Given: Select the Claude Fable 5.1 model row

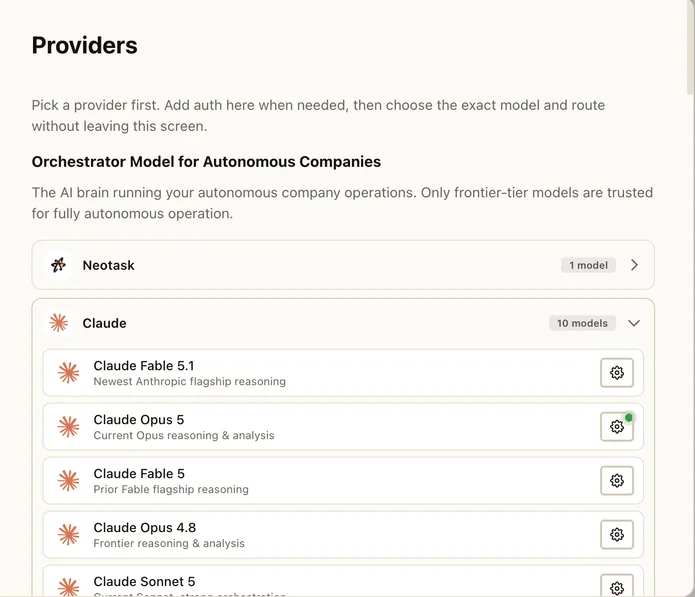Looking at the screenshot, I should coord(343,373).
